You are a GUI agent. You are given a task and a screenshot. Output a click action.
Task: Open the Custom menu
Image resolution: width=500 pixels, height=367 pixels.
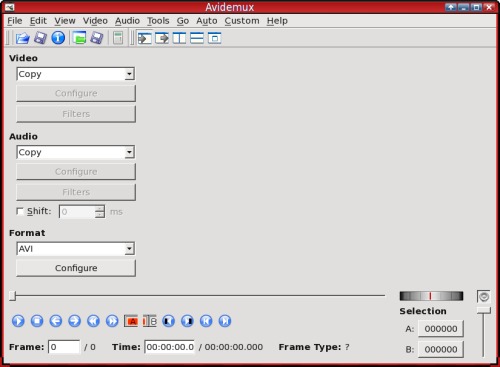tap(242, 21)
